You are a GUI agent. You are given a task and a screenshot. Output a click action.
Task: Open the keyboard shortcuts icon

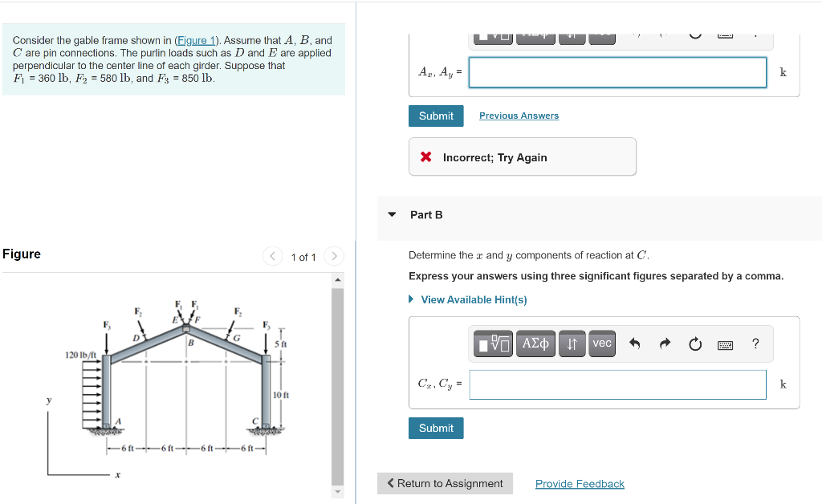point(726,343)
